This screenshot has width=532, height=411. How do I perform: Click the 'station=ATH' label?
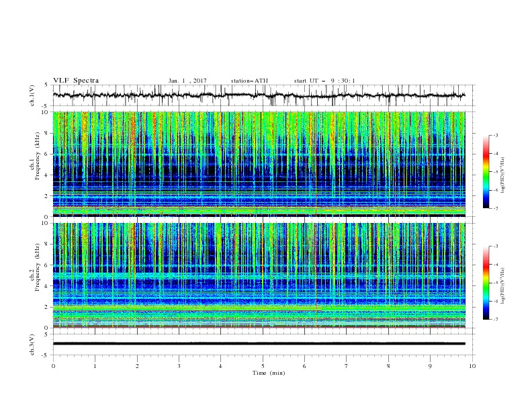(x=249, y=81)
